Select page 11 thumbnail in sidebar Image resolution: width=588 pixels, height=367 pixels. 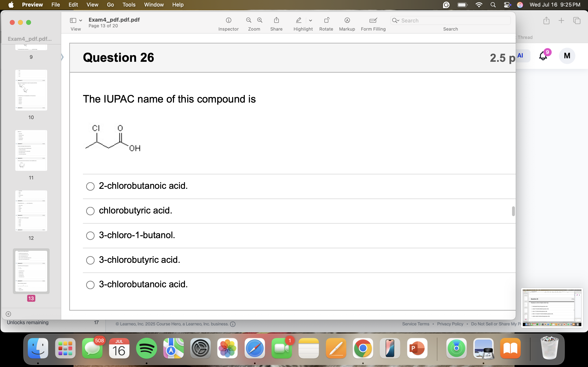31,150
